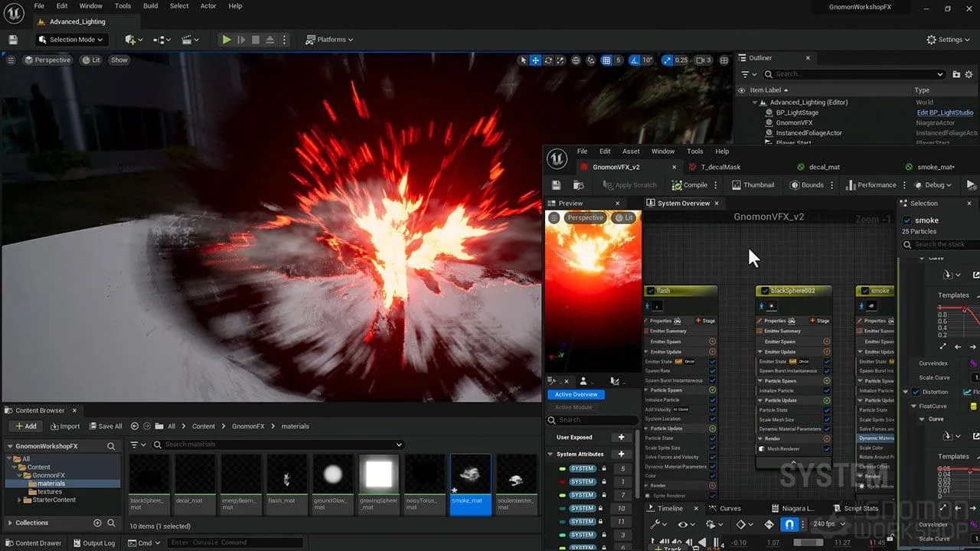Expand the Distortion section in the smoke panel
This screenshot has height=551, width=980.
point(905,391)
